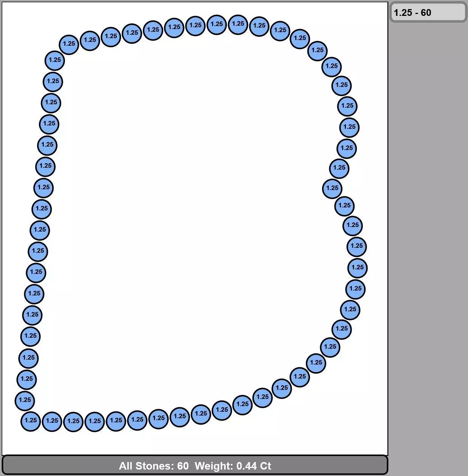Select the 1.25 - 60 stone size entry

[428, 12]
